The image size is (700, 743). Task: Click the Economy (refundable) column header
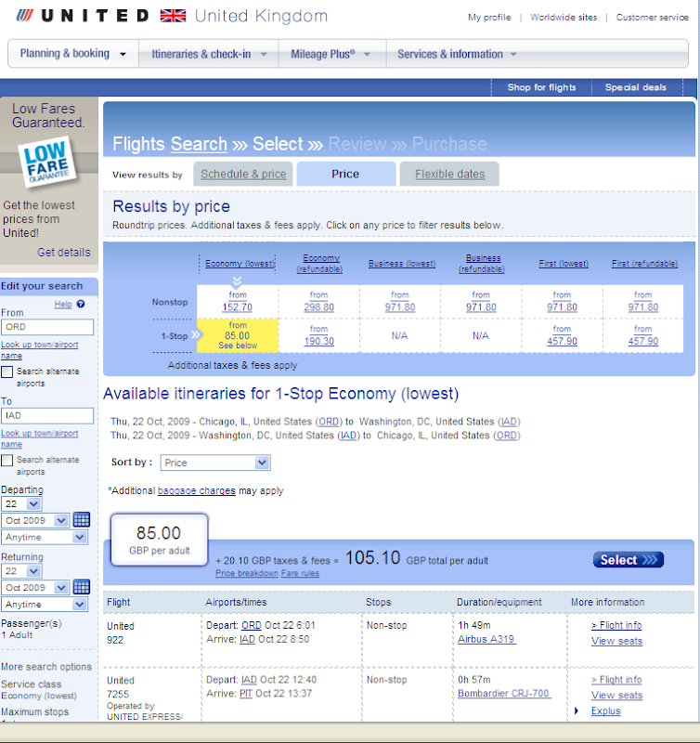(x=320, y=263)
